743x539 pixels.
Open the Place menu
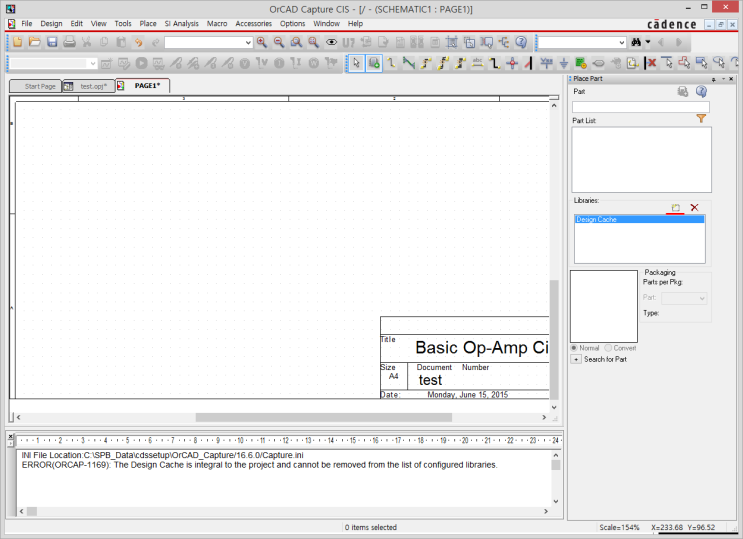pos(148,23)
